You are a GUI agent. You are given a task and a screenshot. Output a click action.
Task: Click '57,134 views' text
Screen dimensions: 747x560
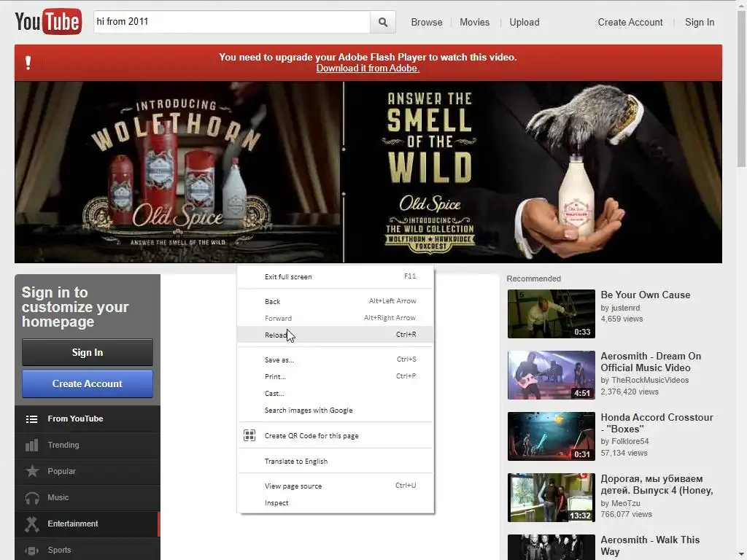click(x=624, y=453)
